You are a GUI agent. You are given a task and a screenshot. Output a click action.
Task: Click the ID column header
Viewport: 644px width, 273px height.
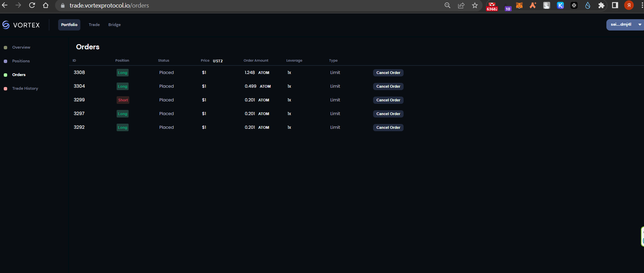(74, 61)
